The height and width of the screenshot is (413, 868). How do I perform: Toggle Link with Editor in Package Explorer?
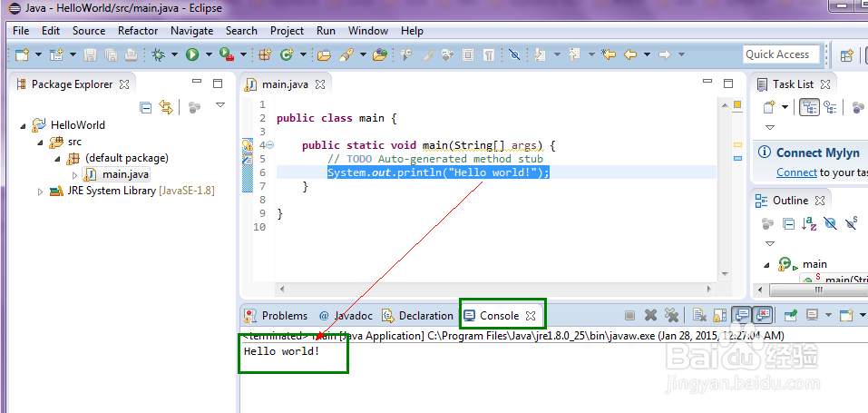(x=166, y=107)
